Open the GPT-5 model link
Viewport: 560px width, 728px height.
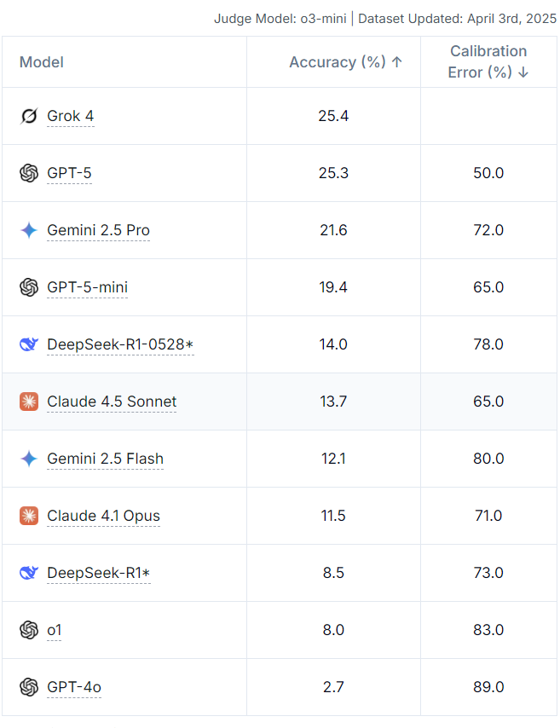click(x=69, y=173)
